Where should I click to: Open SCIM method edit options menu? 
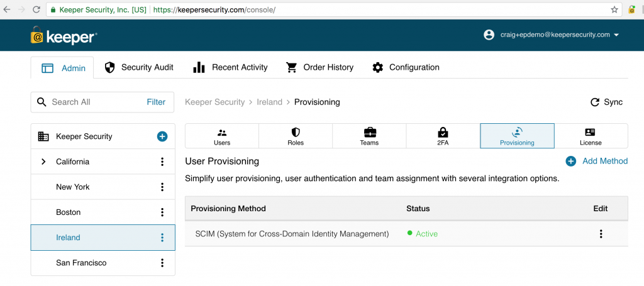(601, 234)
